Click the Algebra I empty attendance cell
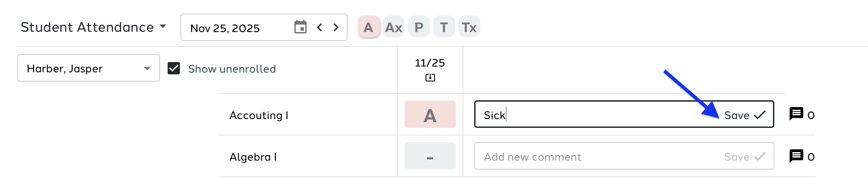The image size is (868, 178). tap(430, 156)
